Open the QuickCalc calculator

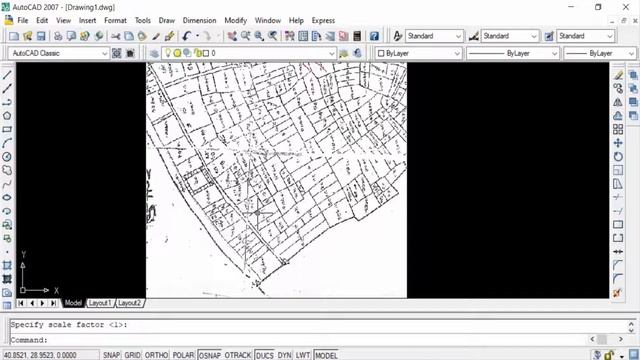click(357, 36)
